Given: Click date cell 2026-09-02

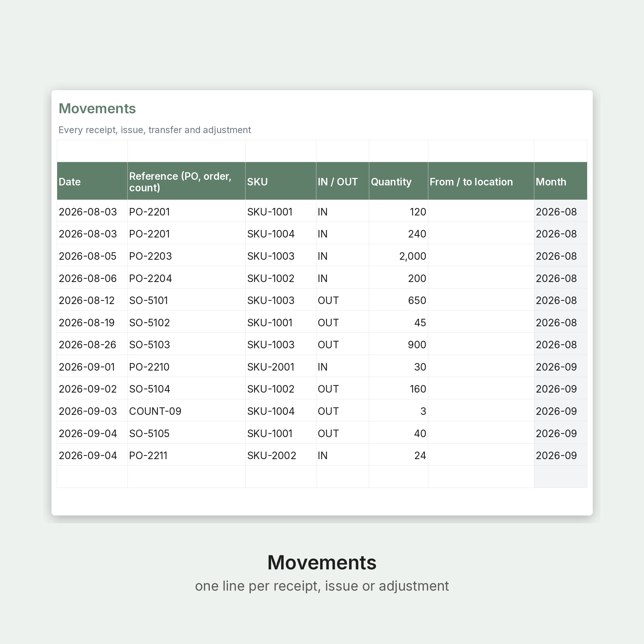Looking at the screenshot, I should pyautogui.click(x=92, y=388).
